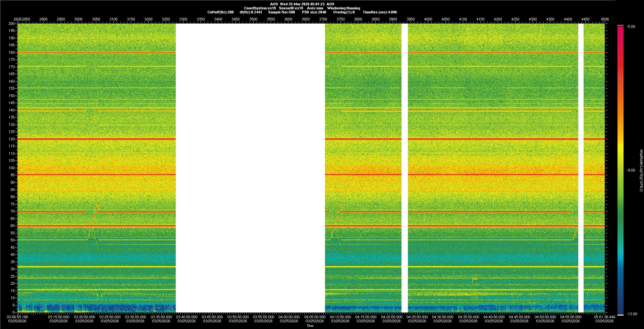
Task: Select the PSD size:2048 parameter label
Action: click(314, 12)
